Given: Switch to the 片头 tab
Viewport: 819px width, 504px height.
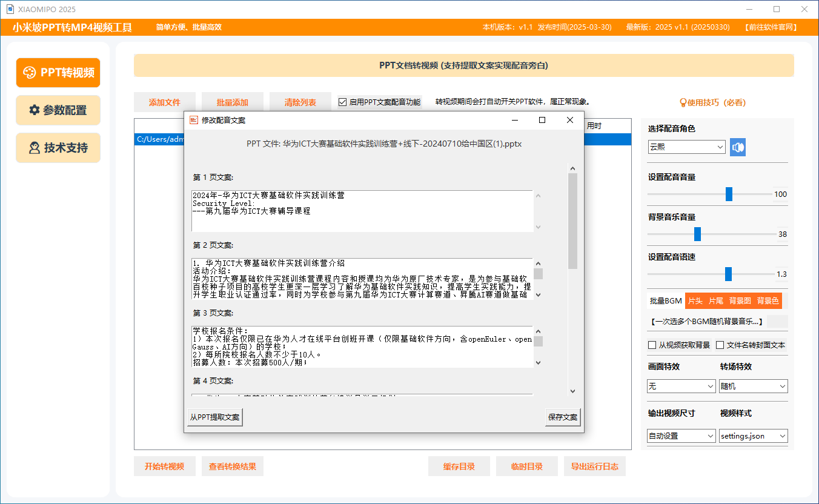Looking at the screenshot, I should pyautogui.click(x=695, y=300).
